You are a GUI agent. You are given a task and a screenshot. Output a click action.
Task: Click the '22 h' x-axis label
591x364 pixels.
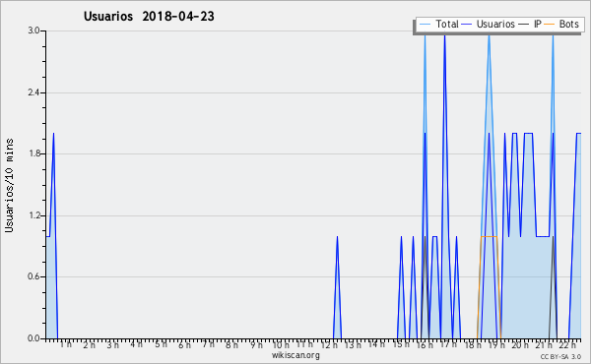(x=567, y=344)
